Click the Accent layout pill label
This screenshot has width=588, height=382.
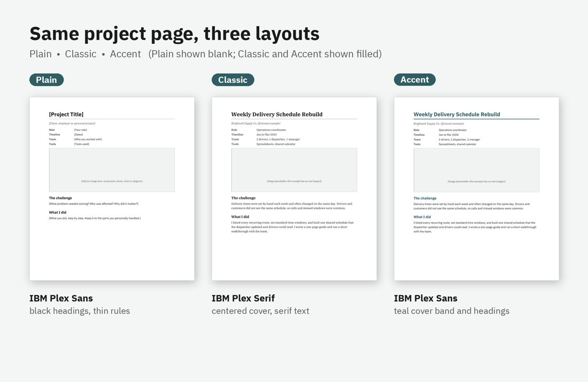[x=415, y=80]
